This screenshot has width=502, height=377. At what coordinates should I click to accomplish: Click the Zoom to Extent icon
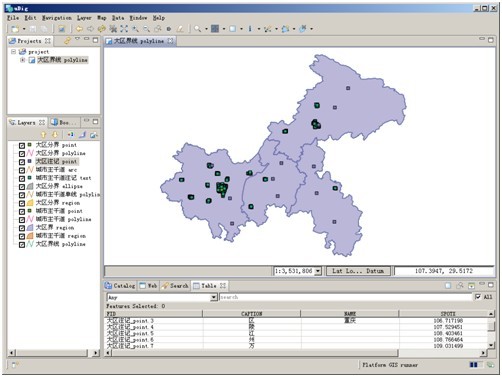click(124, 29)
